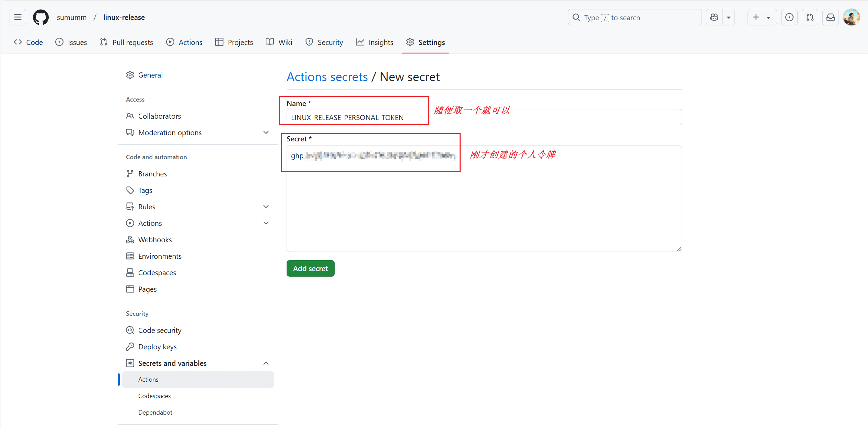Click into the secret Name field

click(x=484, y=117)
